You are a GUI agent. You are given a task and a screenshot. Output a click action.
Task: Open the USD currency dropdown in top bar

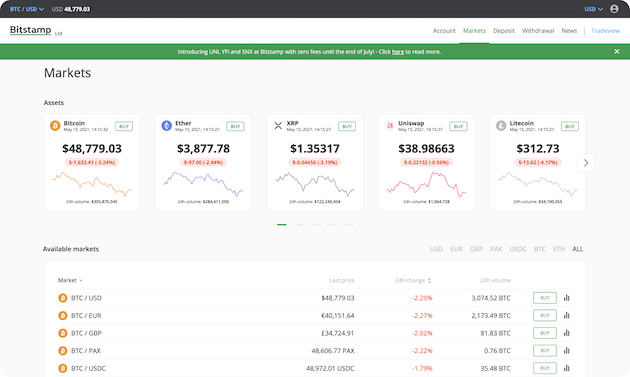(593, 9)
